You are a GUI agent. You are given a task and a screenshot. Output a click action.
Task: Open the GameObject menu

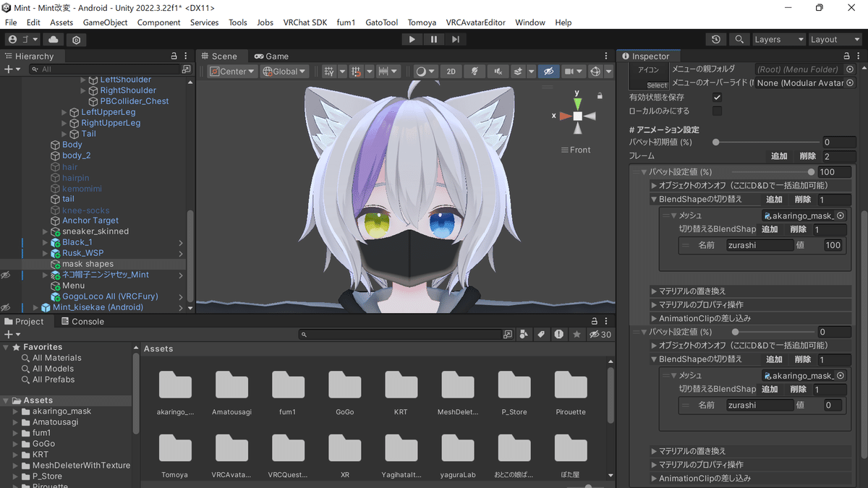pos(105,22)
